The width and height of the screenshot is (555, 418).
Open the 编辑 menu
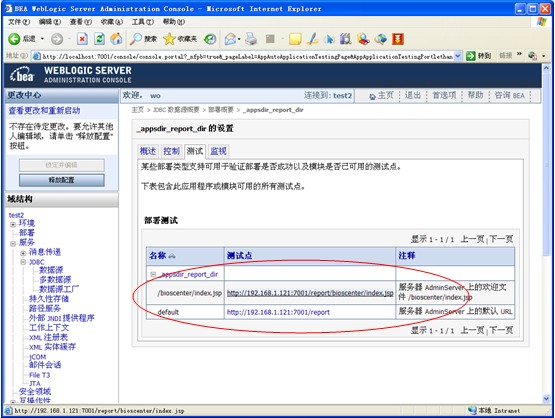pyautogui.click(x=50, y=22)
